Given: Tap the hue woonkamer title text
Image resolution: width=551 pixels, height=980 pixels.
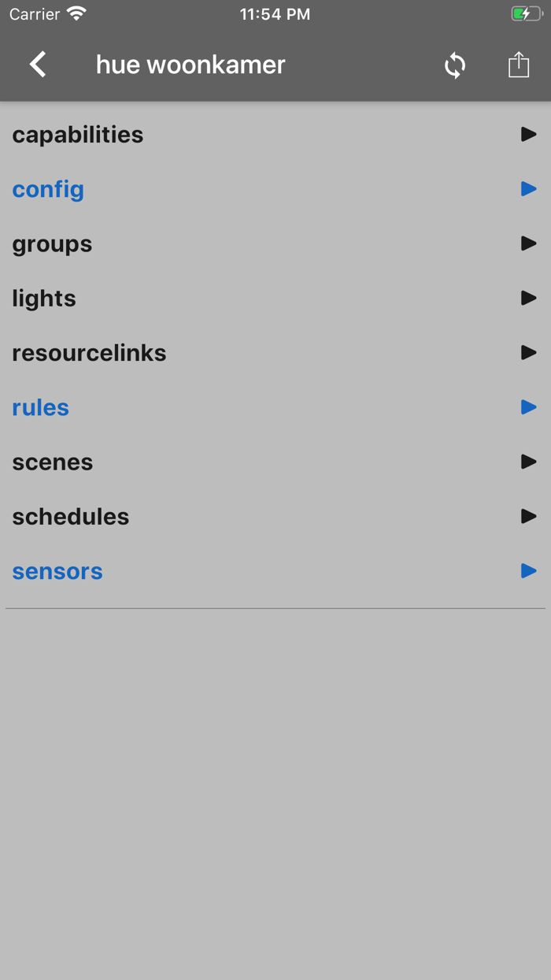Looking at the screenshot, I should tap(190, 65).
